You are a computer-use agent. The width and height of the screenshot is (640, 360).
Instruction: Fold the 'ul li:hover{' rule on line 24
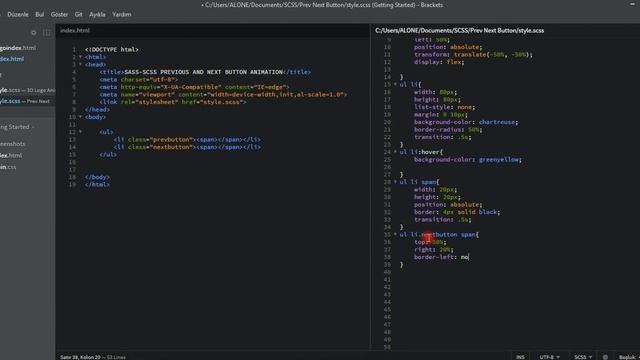click(395, 152)
